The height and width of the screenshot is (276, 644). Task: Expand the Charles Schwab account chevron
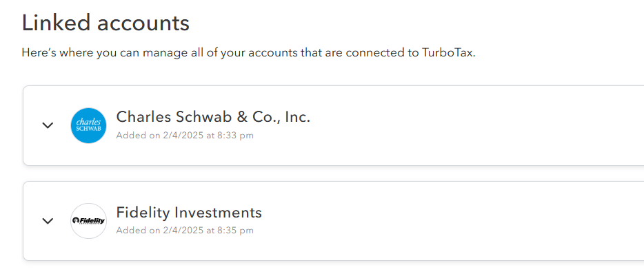48,125
